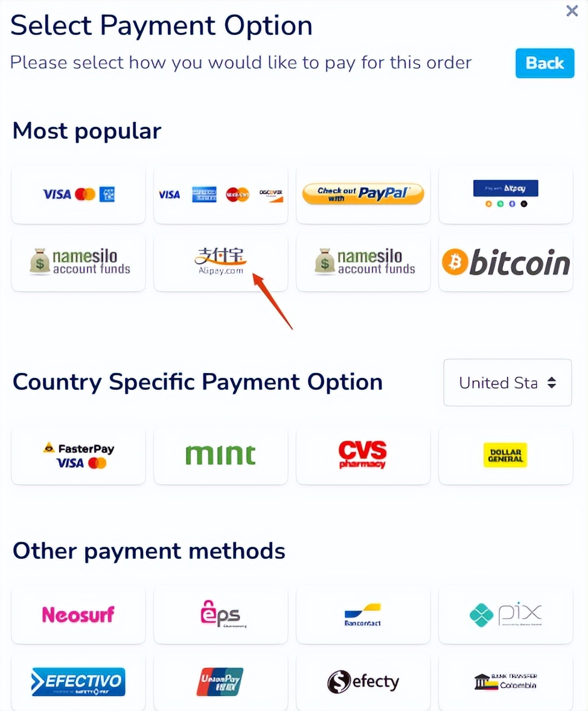Select Bank Transfer Colombia option

pyautogui.click(x=505, y=682)
